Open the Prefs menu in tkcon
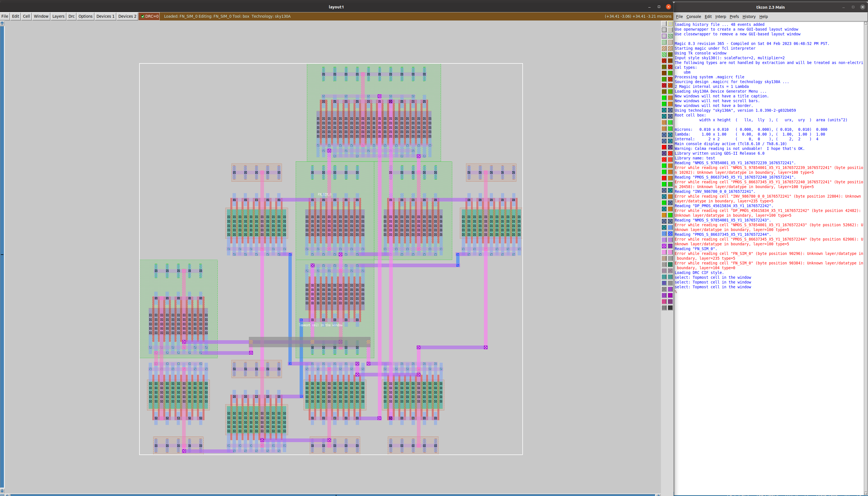This screenshot has width=868, height=496. 734,17
